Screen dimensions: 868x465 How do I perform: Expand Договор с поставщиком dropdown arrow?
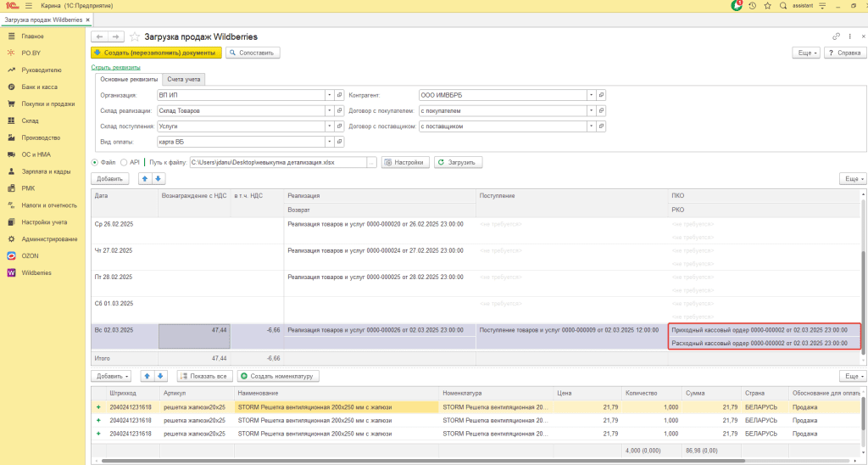(591, 126)
